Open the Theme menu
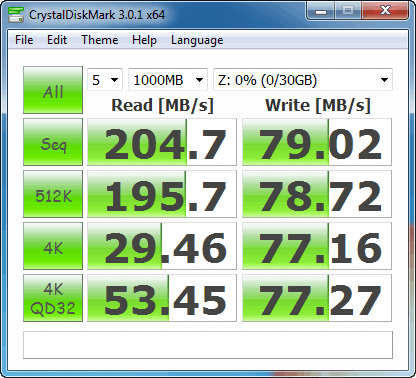Screen dimensions: 416x378 click(100, 40)
